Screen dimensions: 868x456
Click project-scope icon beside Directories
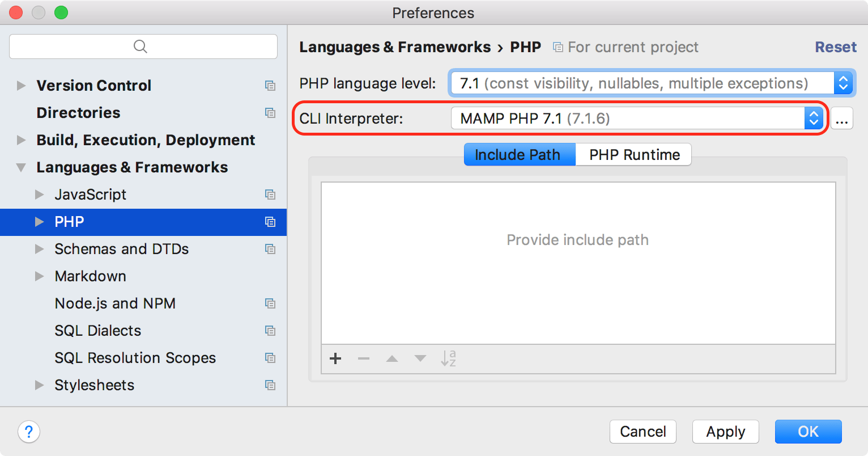270,113
